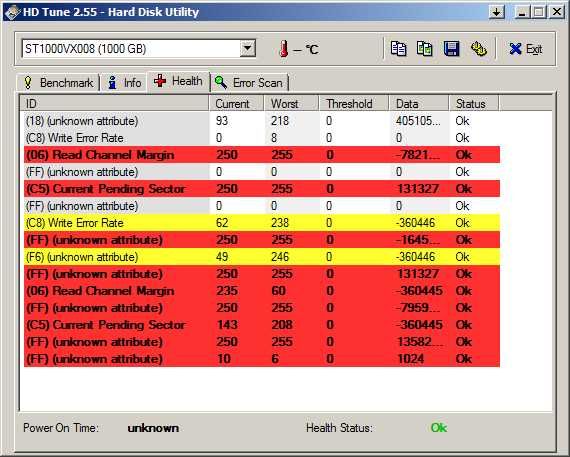Select Read Channel Margin row with current 235

(262, 291)
